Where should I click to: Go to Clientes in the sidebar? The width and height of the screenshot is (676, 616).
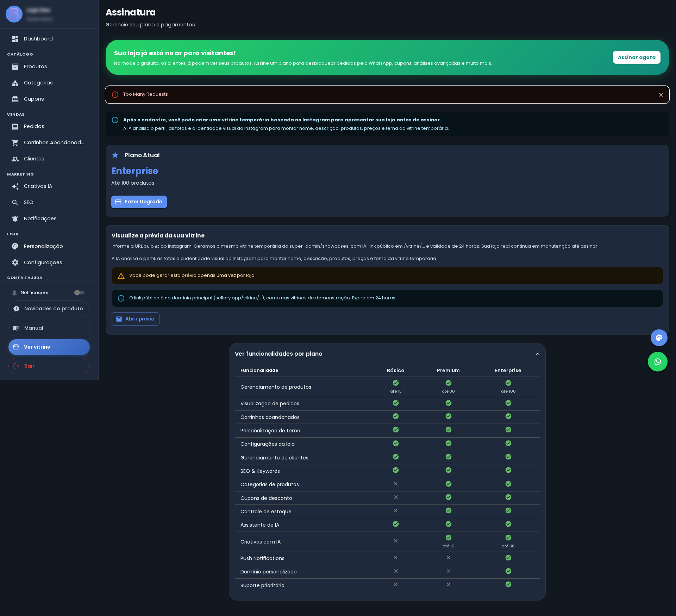(49, 159)
